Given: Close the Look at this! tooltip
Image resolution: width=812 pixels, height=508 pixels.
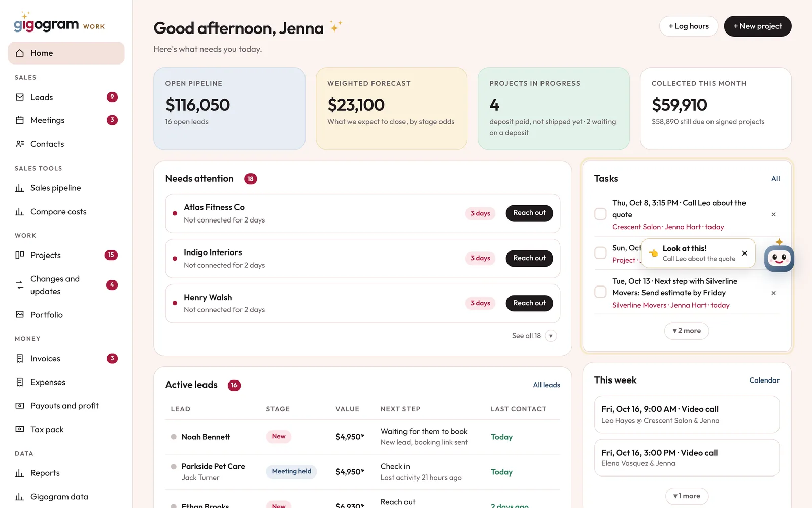Looking at the screenshot, I should [745, 253].
